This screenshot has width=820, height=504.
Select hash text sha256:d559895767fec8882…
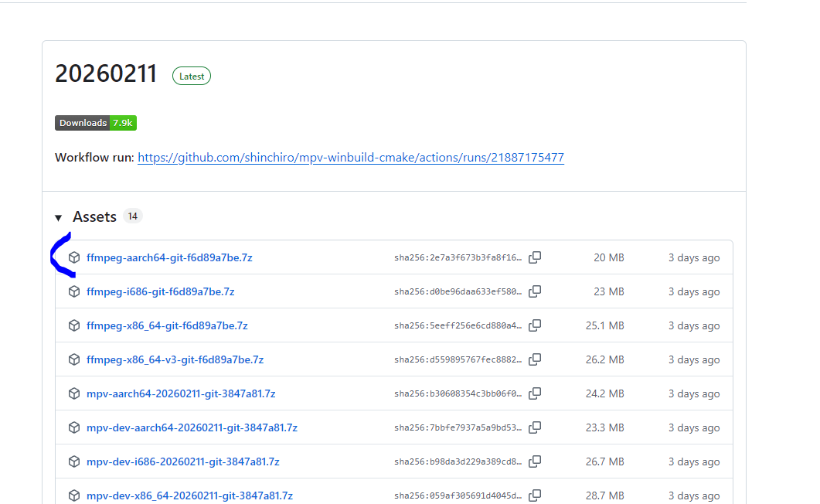pos(458,359)
